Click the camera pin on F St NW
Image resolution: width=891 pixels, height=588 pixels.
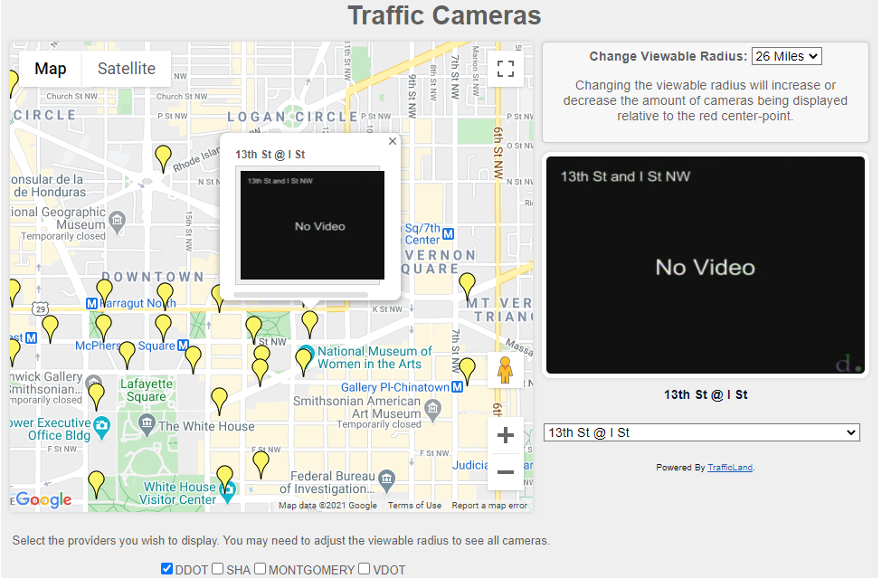coord(261,466)
